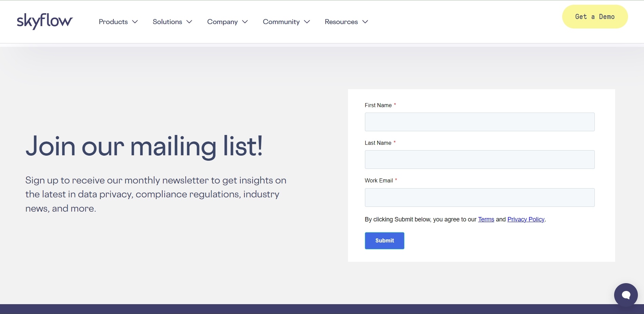Expand the chevron next to Solutions
Image resolution: width=644 pixels, height=314 pixels.
(189, 22)
